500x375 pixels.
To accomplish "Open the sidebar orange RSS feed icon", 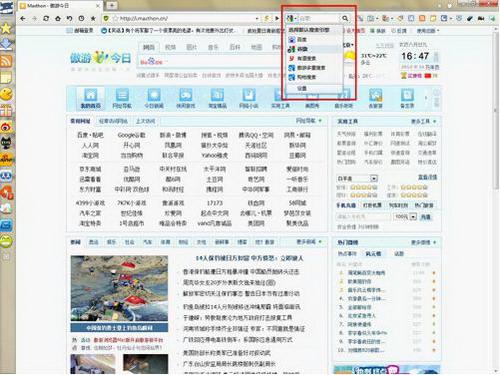I will click(6, 61).
